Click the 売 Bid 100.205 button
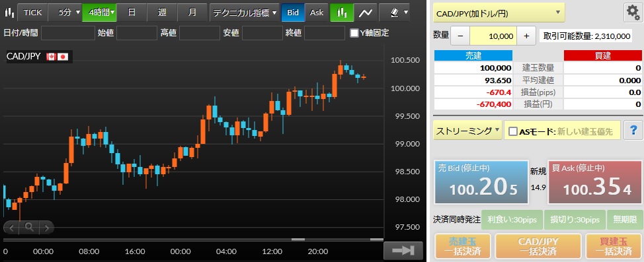The width and height of the screenshot is (644, 262). (x=481, y=182)
